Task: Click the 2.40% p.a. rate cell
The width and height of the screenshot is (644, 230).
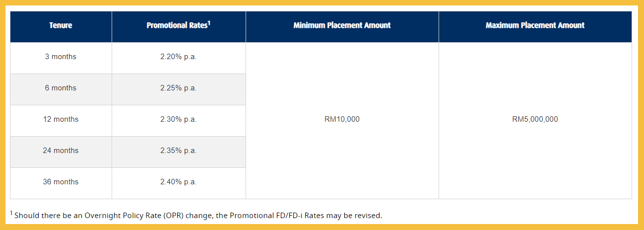Action: (178, 182)
